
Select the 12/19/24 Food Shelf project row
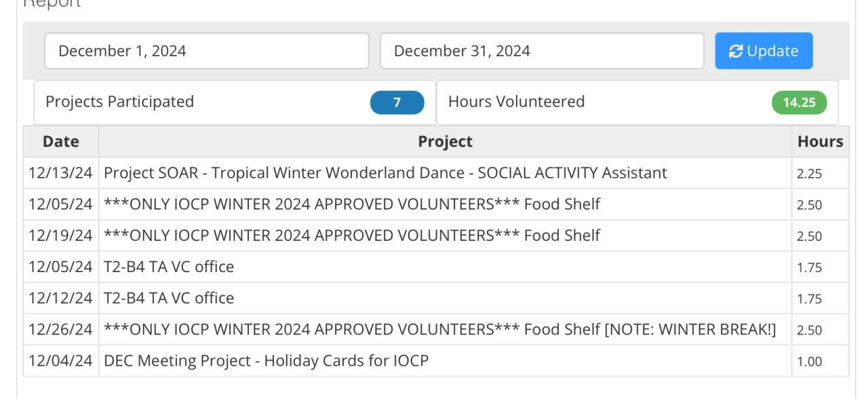point(351,235)
